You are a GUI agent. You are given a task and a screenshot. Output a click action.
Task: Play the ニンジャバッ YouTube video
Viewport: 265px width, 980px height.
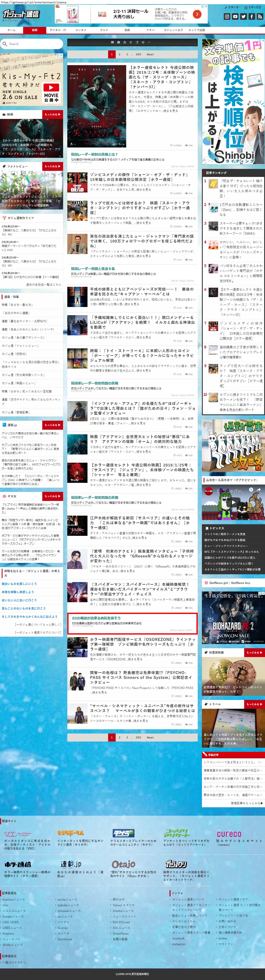click(x=233, y=502)
